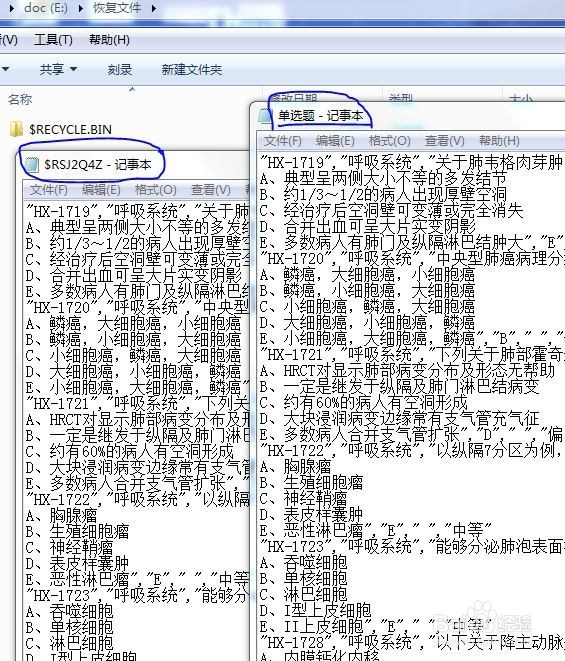Select the $RECYCLE.BIN folder name

coord(70,129)
